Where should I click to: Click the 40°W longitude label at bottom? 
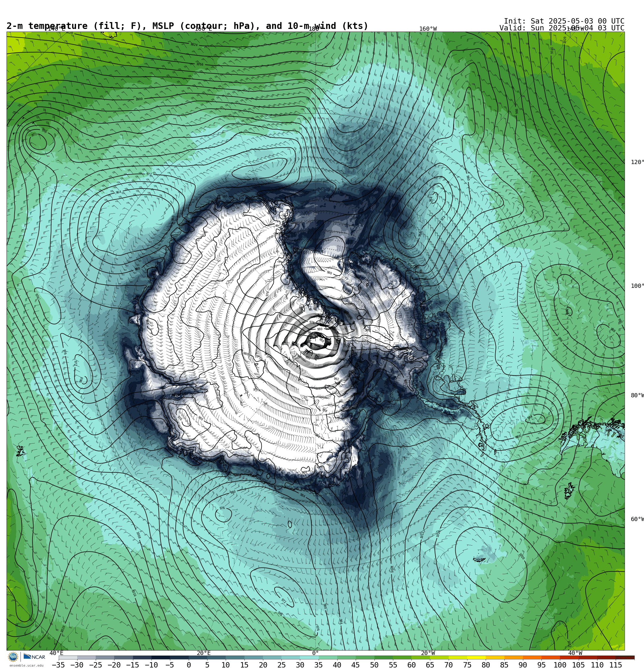click(575, 653)
